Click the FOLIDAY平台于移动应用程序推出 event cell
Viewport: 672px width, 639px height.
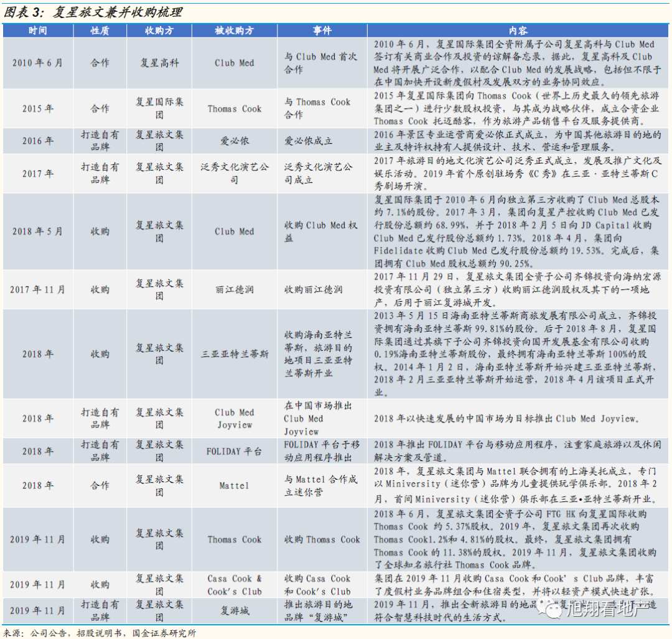pos(322,451)
